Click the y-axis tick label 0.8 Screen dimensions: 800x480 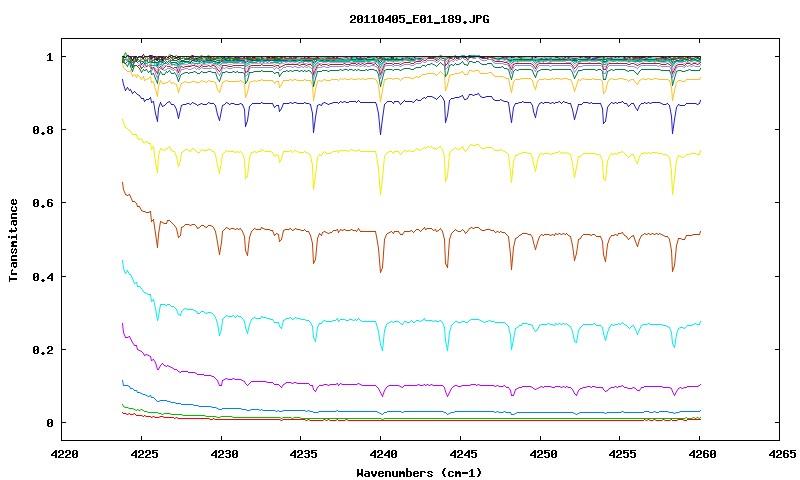point(42,130)
